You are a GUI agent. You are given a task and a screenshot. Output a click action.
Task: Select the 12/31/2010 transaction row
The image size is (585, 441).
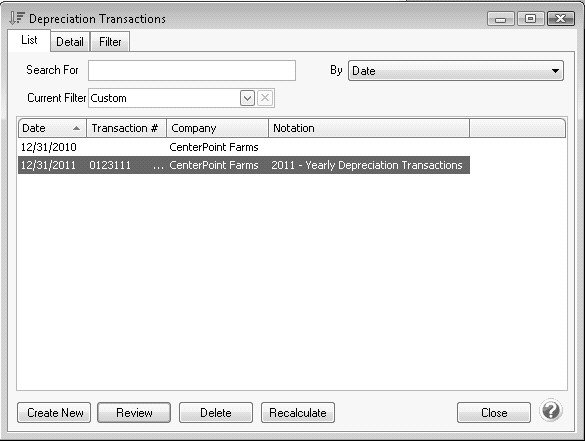coord(244,147)
